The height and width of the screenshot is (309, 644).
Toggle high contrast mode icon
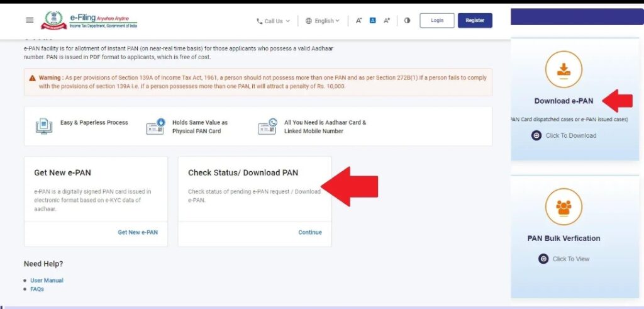tap(407, 21)
